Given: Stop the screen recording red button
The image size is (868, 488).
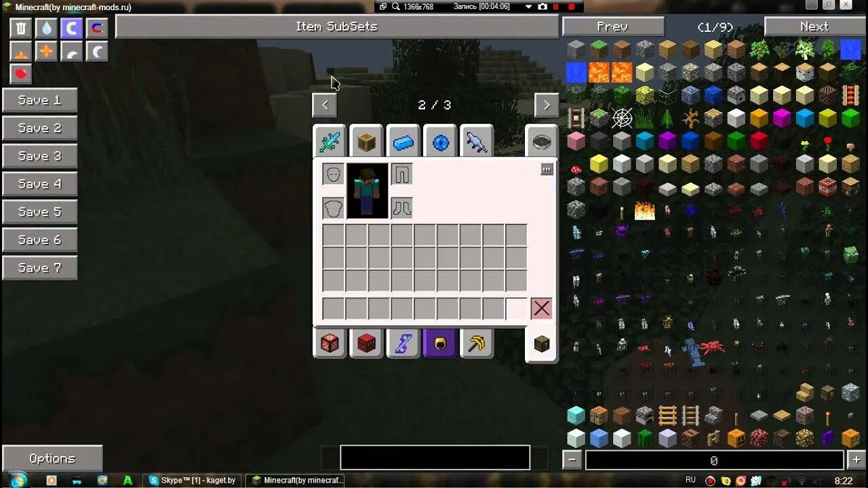Looking at the screenshot, I should [572, 6].
